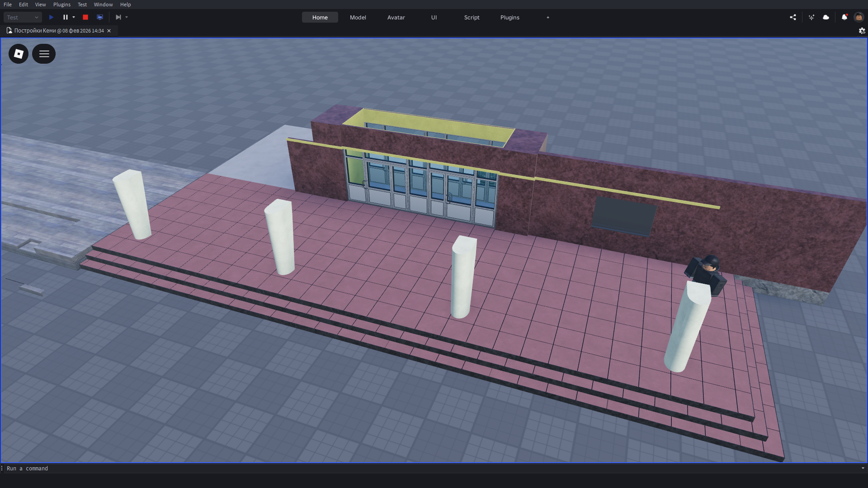This screenshot has height=488, width=868.
Task: Open the notifications bell
Action: [x=844, y=17]
